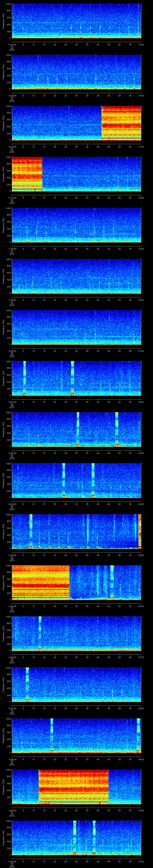Click the Frequency (Hz) axis label of the 4:14:00 panel
The image size is (153, 868).
click(3, 21)
